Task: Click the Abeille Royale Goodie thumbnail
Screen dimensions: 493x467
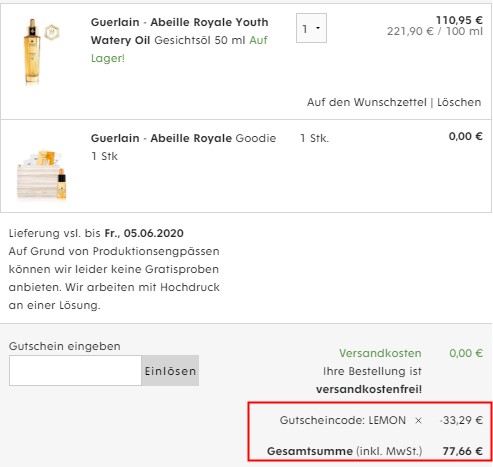Action: (x=42, y=175)
